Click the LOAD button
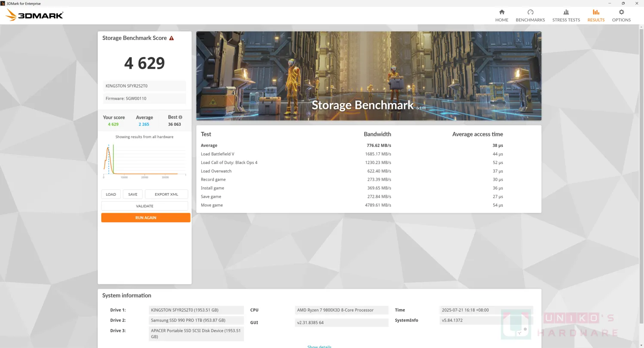 click(111, 194)
